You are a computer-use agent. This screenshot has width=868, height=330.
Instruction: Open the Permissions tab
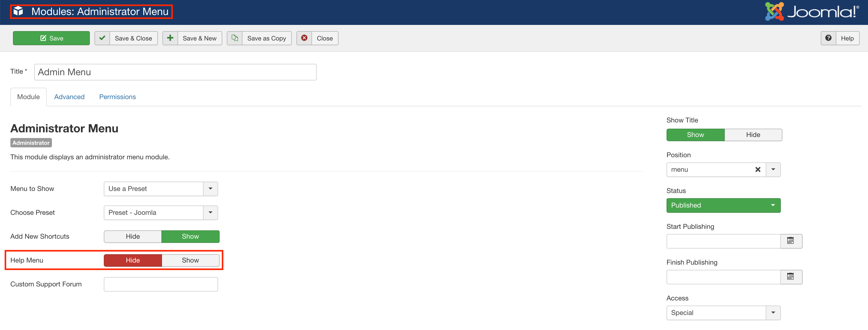coord(117,97)
